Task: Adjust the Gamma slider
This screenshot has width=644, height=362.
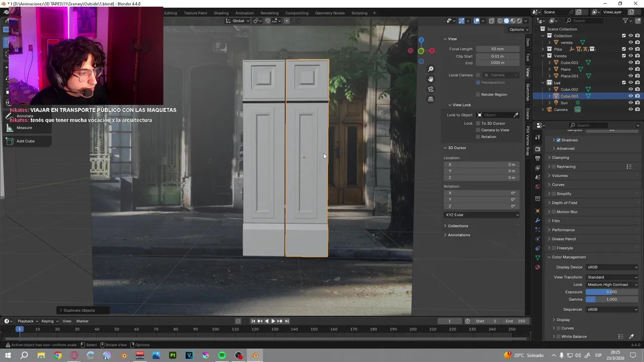Action: [612, 300]
